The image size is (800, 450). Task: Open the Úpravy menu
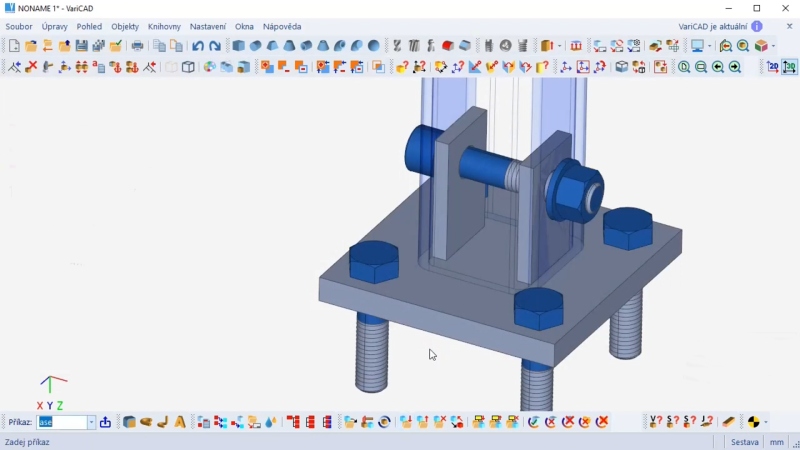click(x=55, y=27)
